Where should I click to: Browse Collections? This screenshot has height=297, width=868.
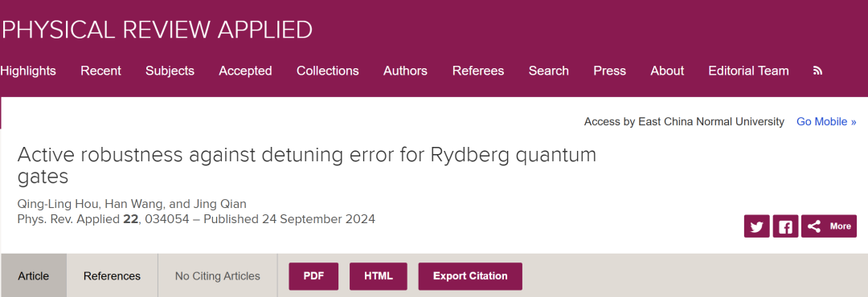click(x=328, y=71)
